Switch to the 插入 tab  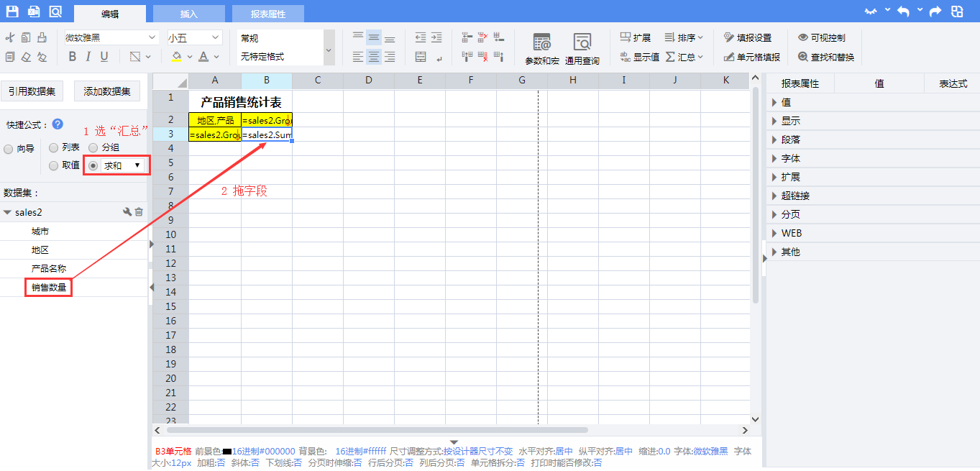(189, 14)
